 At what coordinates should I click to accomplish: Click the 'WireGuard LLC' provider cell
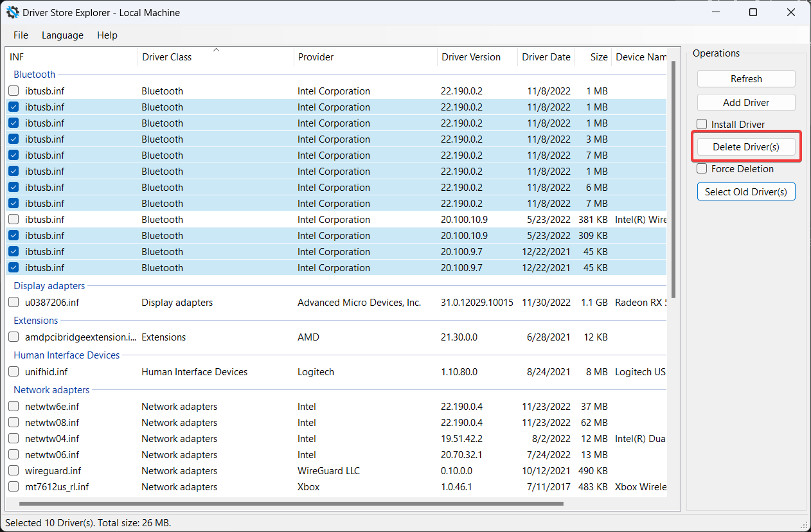point(328,471)
